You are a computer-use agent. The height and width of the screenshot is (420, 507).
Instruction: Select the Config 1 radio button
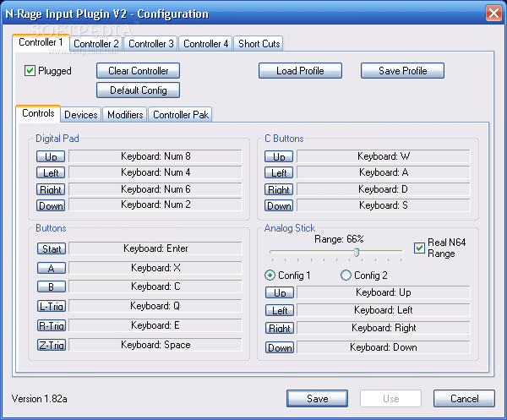[x=270, y=275]
